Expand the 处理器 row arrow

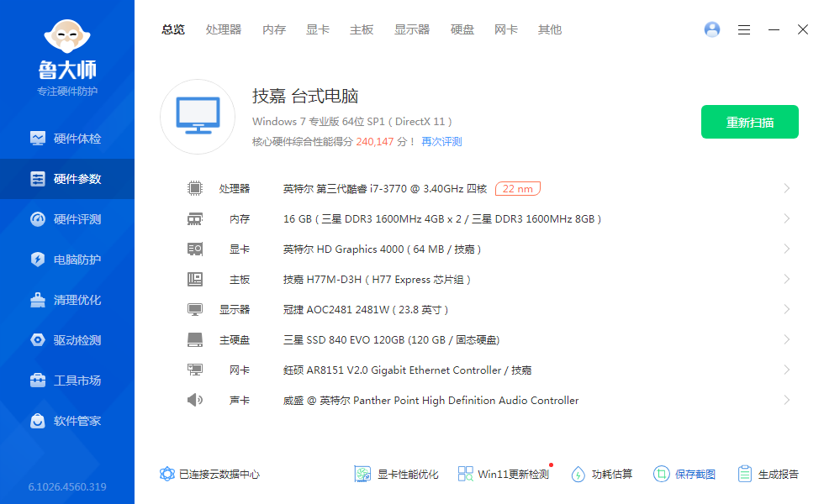pyautogui.click(x=786, y=188)
